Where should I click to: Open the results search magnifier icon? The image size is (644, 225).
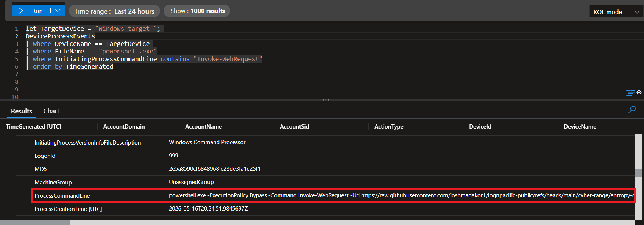pyautogui.click(x=632, y=110)
